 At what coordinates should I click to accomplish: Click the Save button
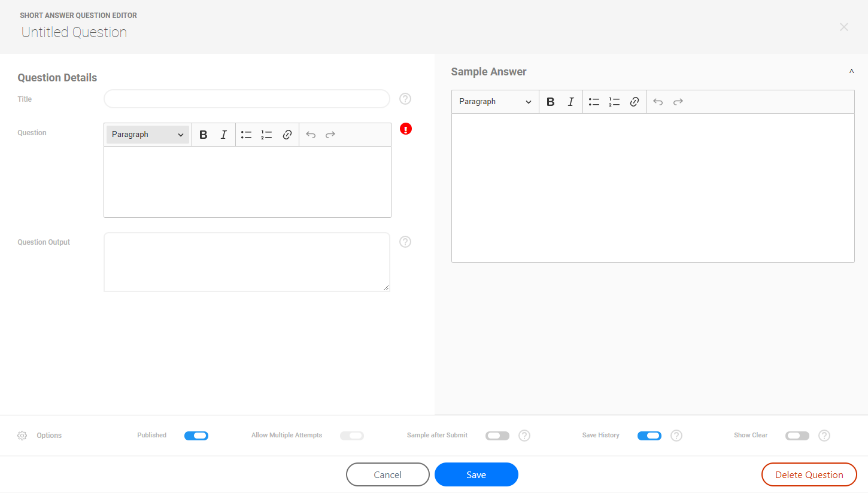tap(477, 474)
